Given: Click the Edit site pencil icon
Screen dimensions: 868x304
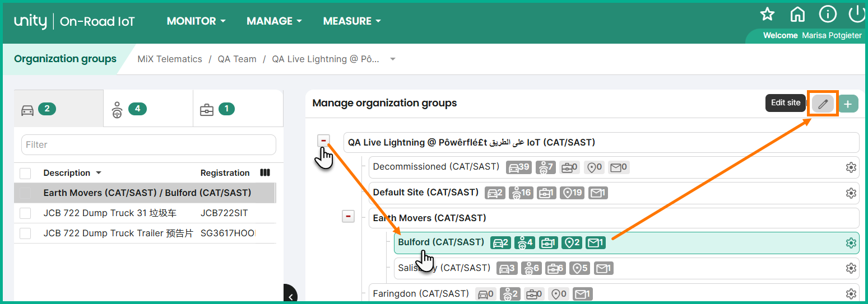Looking at the screenshot, I should coord(823,104).
